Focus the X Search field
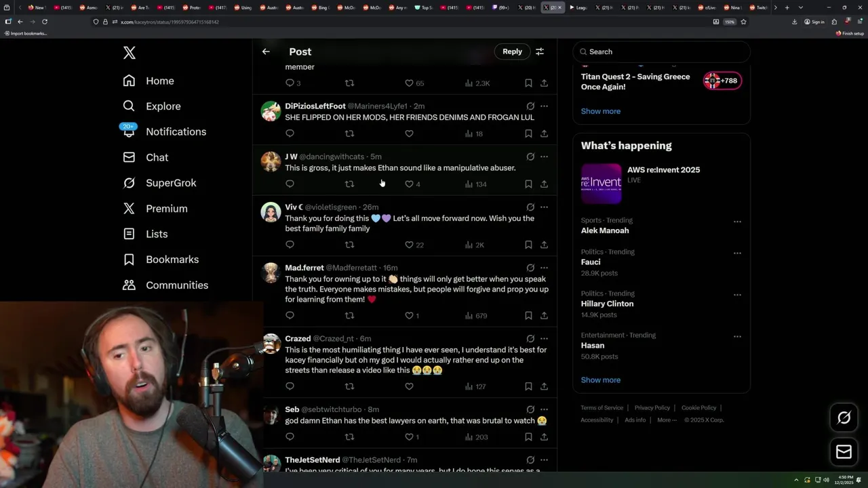Image resolution: width=868 pixels, height=488 pixels. point(661,52)
